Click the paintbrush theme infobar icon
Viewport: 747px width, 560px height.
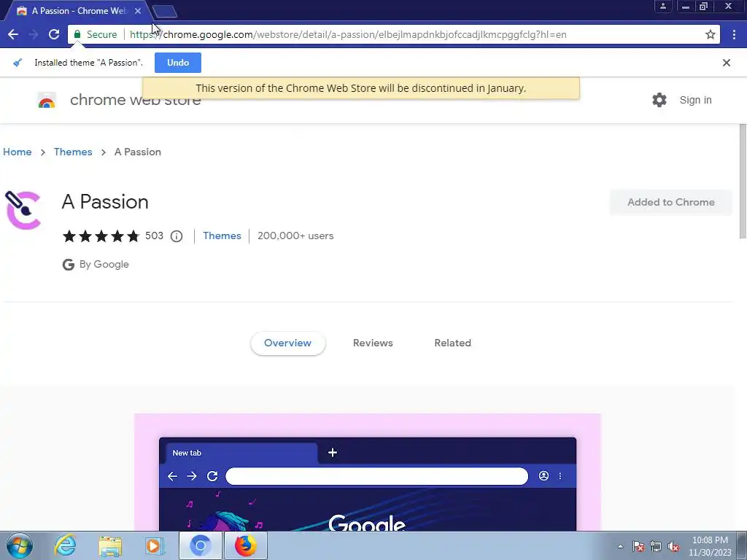(x=18, y=63)
